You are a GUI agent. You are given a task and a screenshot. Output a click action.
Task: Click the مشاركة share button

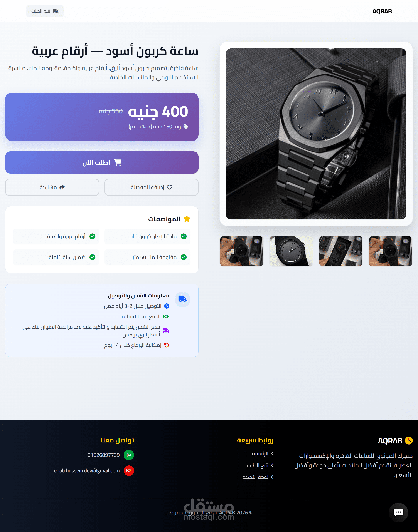[x=52, y=187]
